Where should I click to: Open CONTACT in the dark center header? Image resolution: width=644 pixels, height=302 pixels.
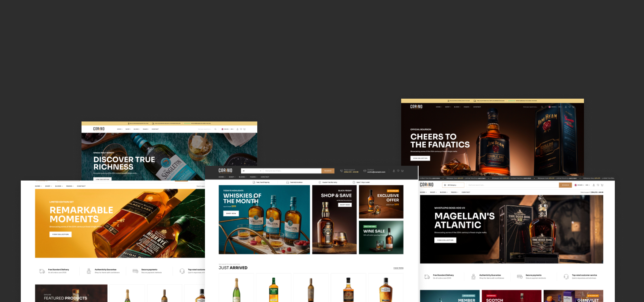click(x=265, y=177)
